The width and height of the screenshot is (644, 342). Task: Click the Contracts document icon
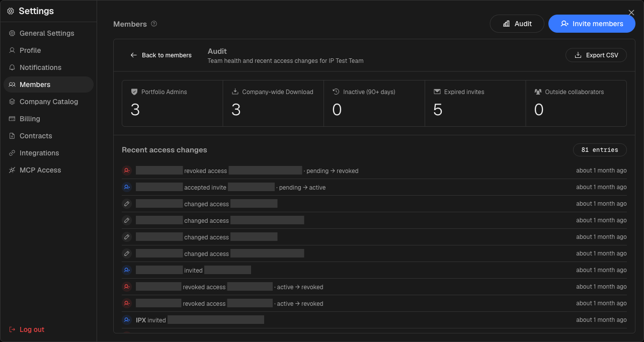12,136
